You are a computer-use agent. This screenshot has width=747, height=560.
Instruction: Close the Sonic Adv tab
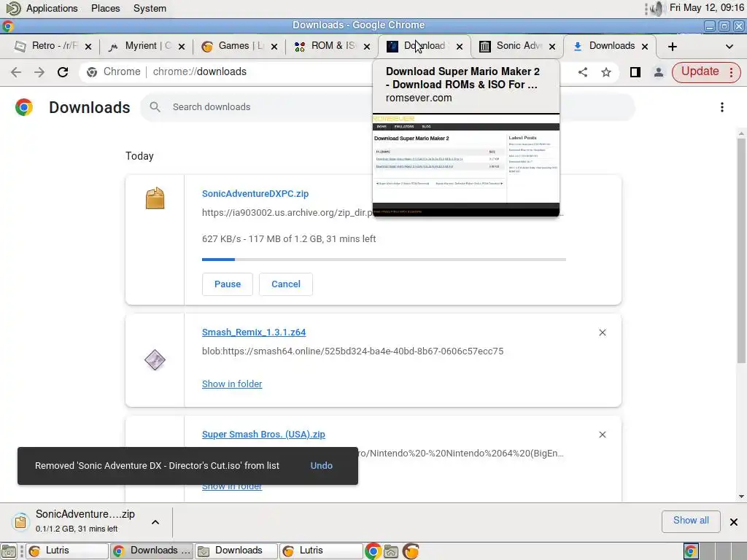(552, 46)
